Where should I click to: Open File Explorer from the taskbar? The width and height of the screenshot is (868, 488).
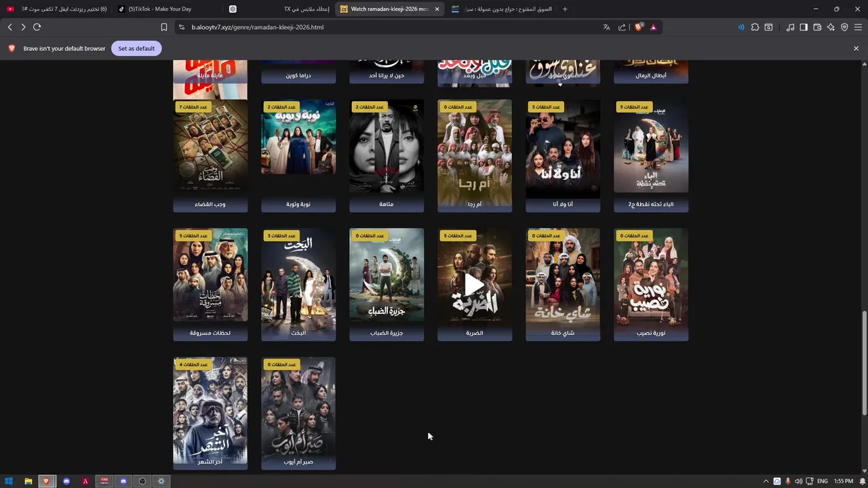pos(28,481)
